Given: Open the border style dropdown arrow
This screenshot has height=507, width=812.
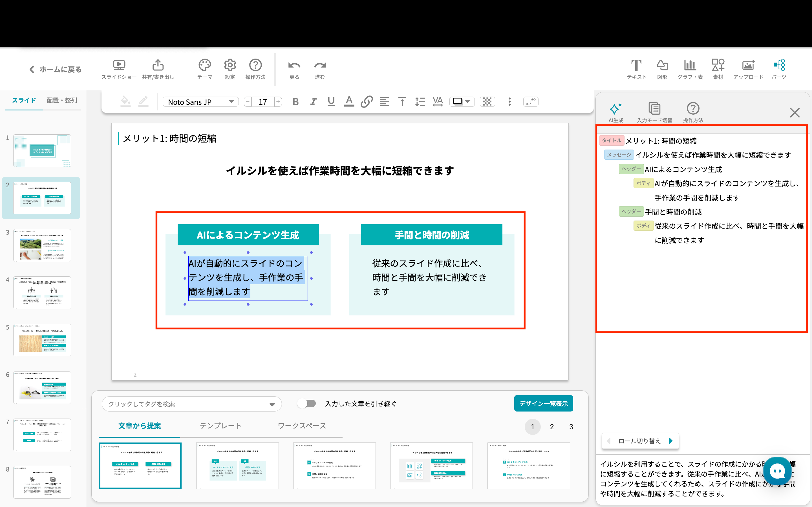Looking at the screenshot, I should pyautogui.click(x=468, y=101).
